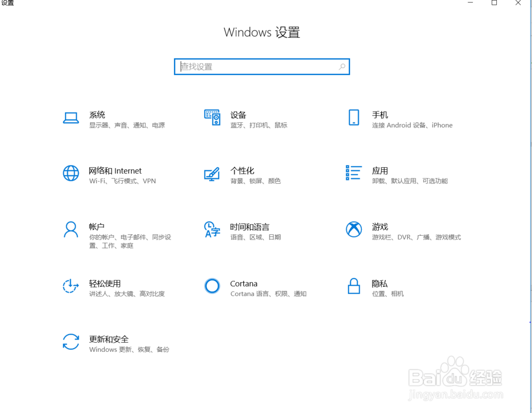Image resolution: width=532 pixels, height=413 pixels.
Task: Open 个性化 category title
Action: [x=242, y=171]
